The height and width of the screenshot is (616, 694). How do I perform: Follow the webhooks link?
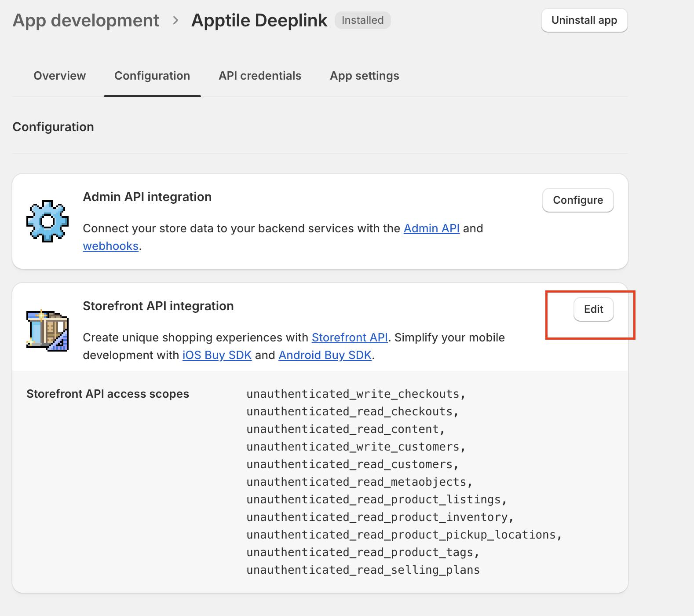tap(110, 246)
